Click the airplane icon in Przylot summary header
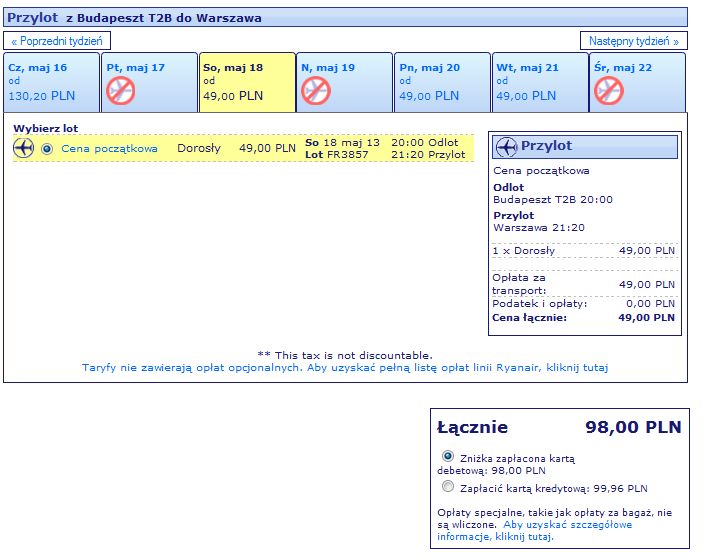This screenshot has height=557, width=703. [506, 147]
